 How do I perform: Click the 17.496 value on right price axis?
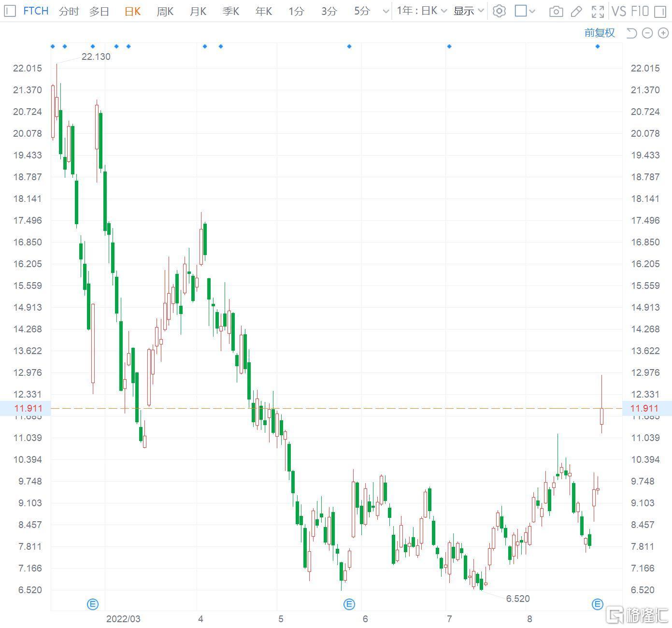[x=645, y=220]
